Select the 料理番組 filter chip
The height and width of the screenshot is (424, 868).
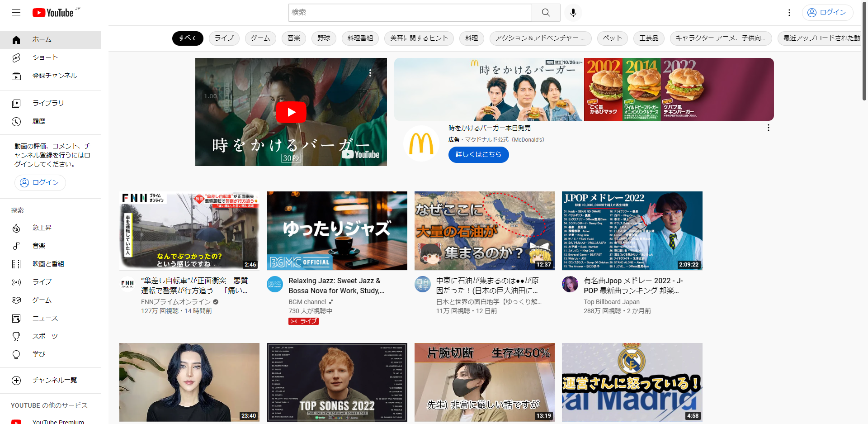pyautogui.click(x=360, y=38)
